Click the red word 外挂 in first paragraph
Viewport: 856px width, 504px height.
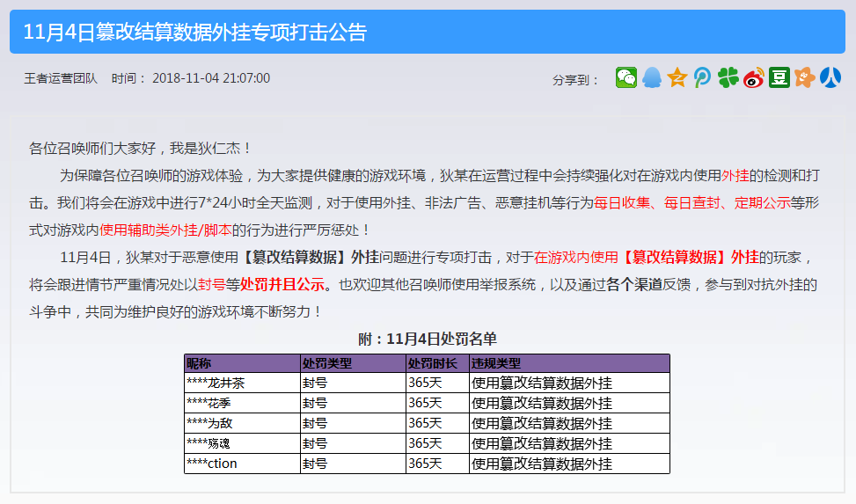(x=735, y=176)
